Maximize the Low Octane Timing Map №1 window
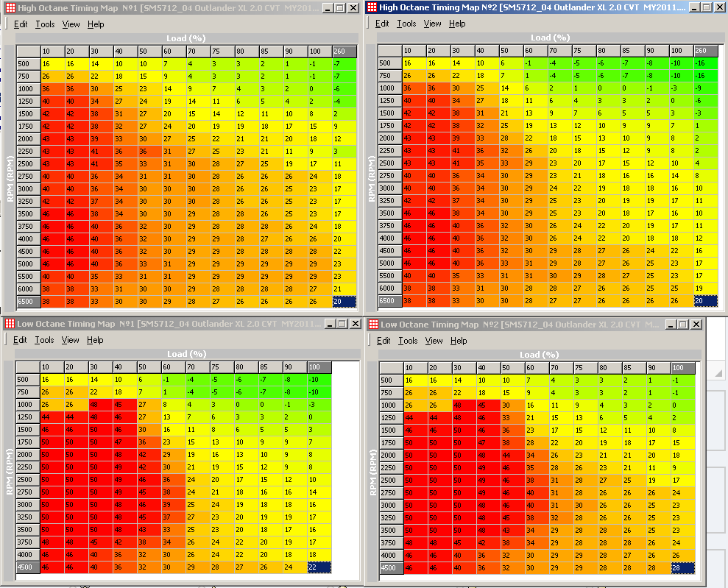Image resolution: width=728 pixels, height=588 pixels. pyautogui.click(x=340, y=324)
